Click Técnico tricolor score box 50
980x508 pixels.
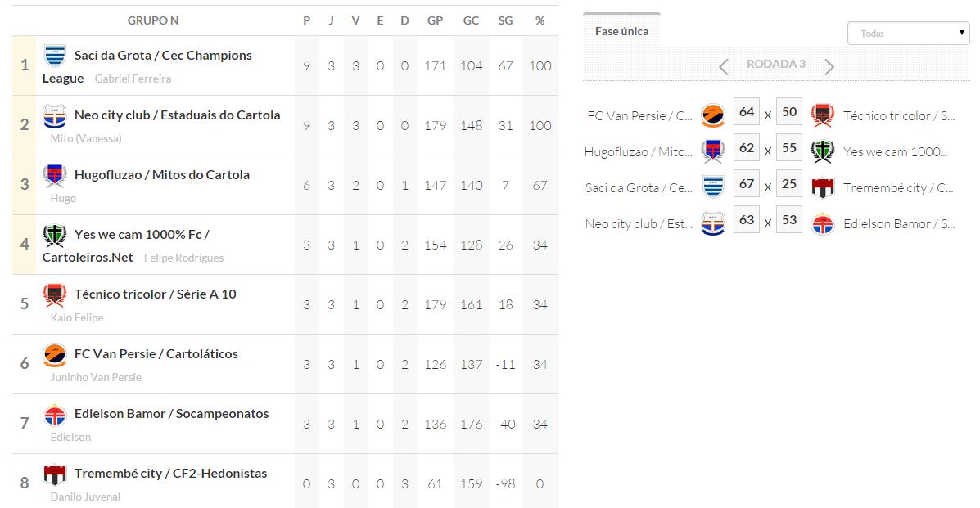(x=789, y=112)
